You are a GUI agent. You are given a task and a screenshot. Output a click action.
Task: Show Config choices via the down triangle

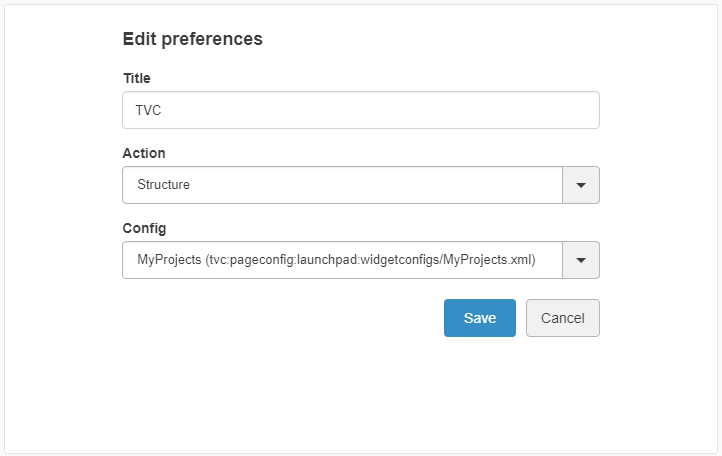(x=581, y=260)
